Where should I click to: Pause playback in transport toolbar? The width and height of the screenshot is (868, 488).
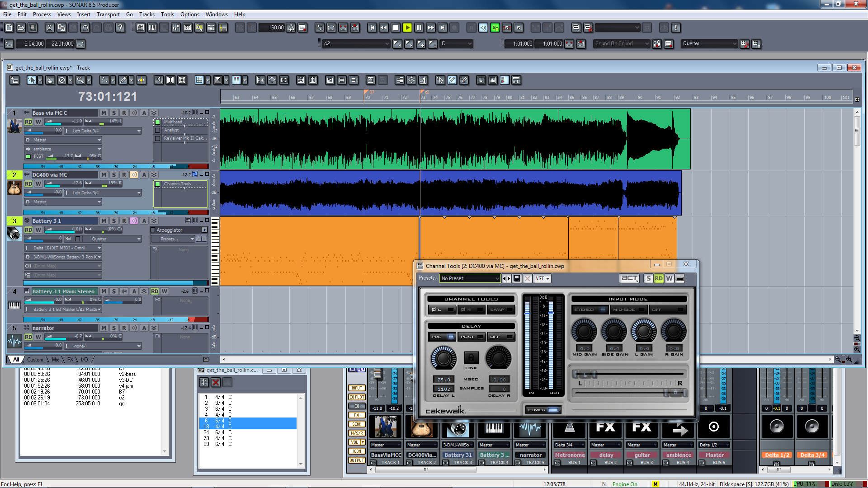(419, 28)
